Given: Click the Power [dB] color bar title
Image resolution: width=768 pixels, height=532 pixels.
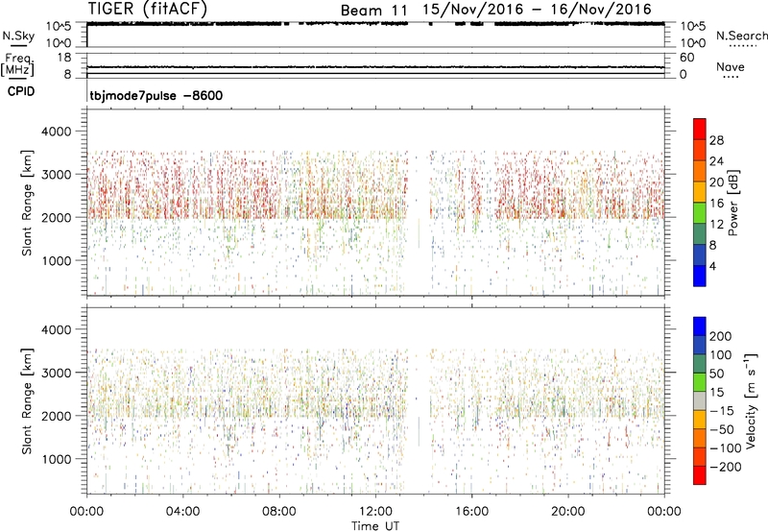Looking at the screenshot, I should (733, 204).
